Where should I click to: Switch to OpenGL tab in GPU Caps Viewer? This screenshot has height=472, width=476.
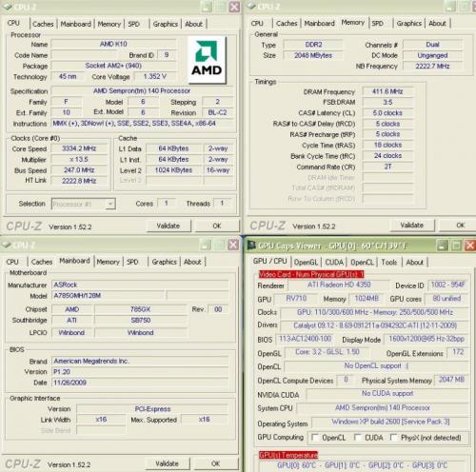[x=306, y=263]
